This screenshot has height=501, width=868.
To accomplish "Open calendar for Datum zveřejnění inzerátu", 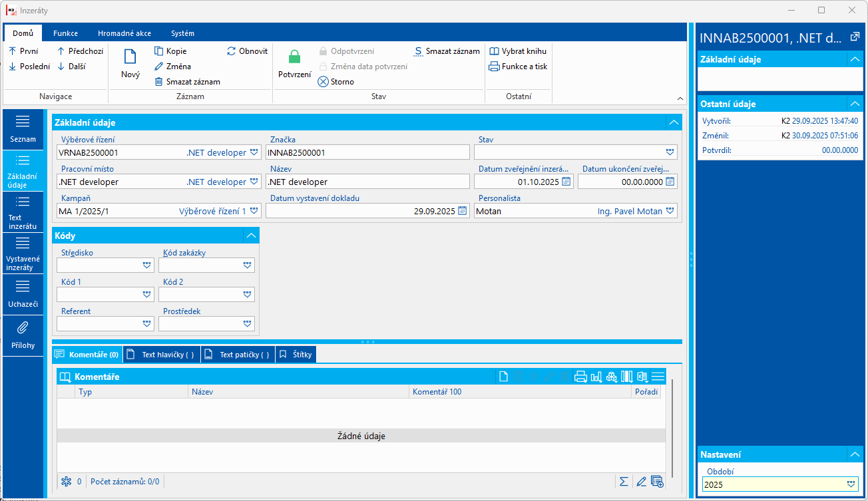I will point(566,182).
